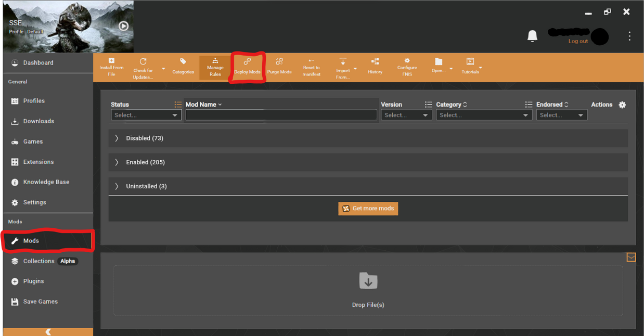The width and height of the screenshot is (644, 336).
Task: Sort by Category column header
Action: 452,105
